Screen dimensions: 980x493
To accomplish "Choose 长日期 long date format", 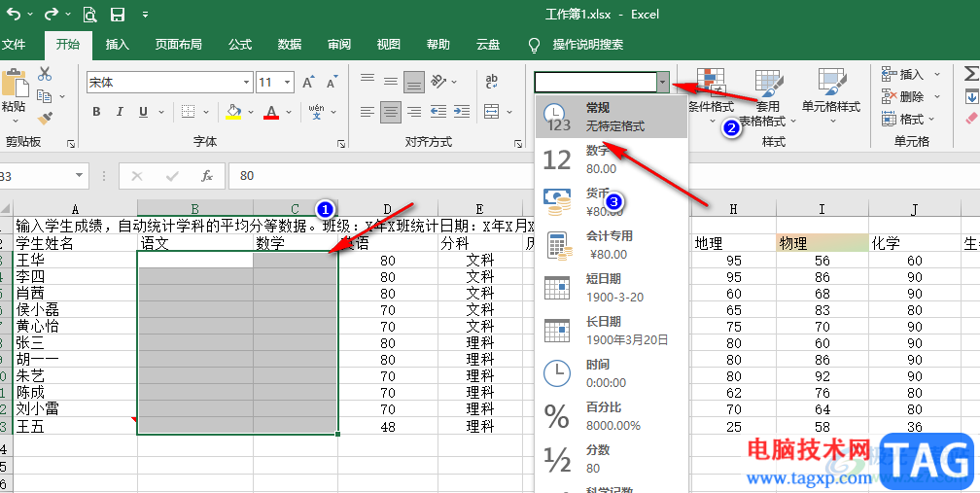I will coord(612,331).
